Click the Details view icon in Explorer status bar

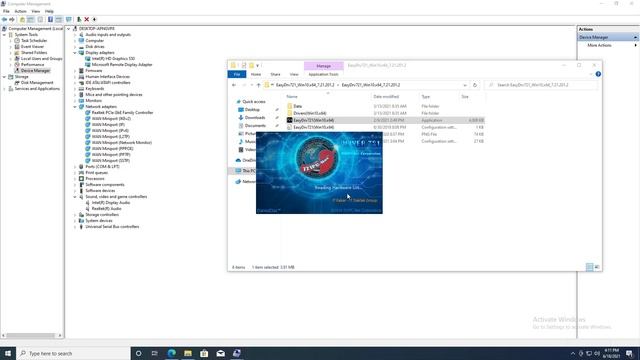point(589,267)
